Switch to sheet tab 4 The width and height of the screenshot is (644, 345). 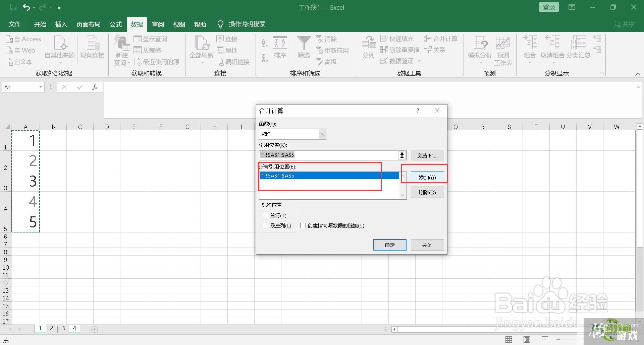pyautogui.click(x=74, y=329)
